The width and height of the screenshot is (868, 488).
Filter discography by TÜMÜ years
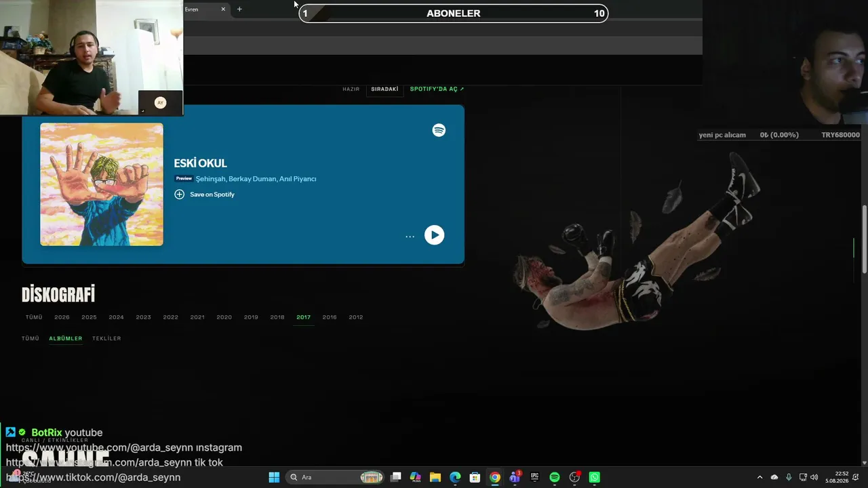34,317
